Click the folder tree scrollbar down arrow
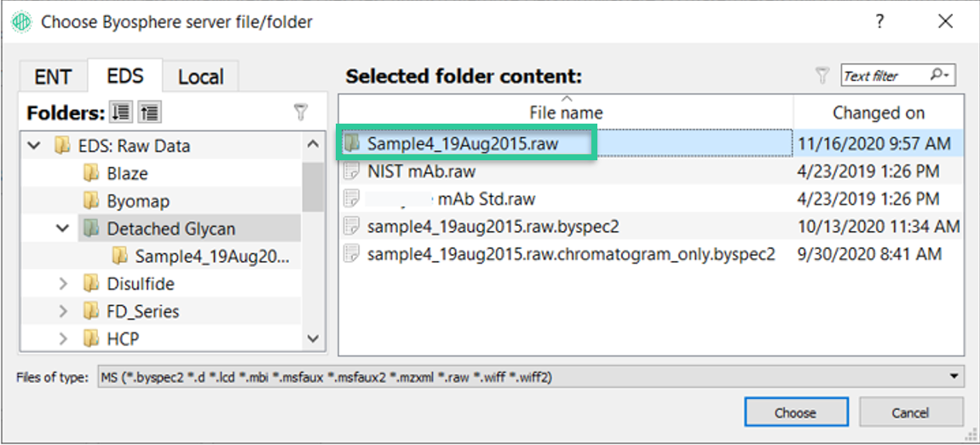 pyautogui.click(x=314, y=338)
